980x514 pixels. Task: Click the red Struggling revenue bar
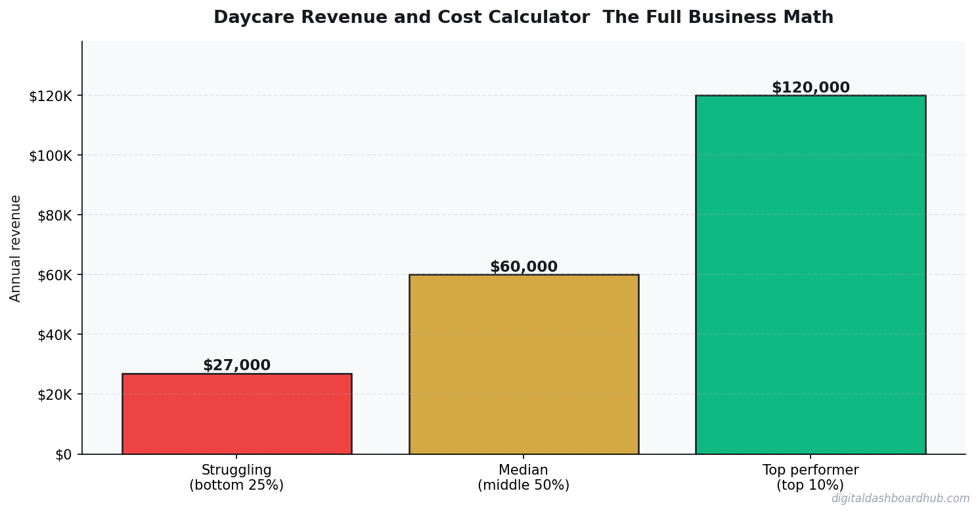(236, 414)
